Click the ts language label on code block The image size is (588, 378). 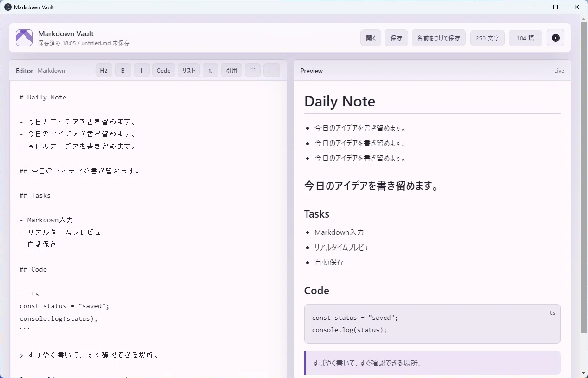552,313
